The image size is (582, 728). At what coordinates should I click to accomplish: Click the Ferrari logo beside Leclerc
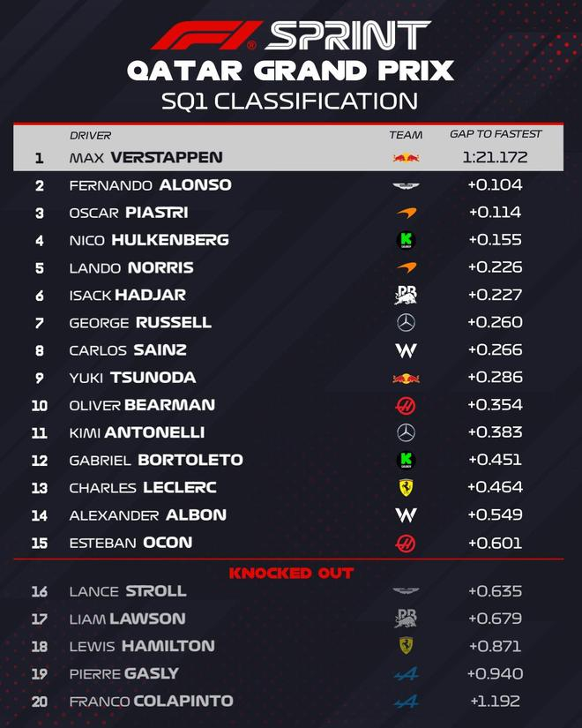[x=406, y=487]
